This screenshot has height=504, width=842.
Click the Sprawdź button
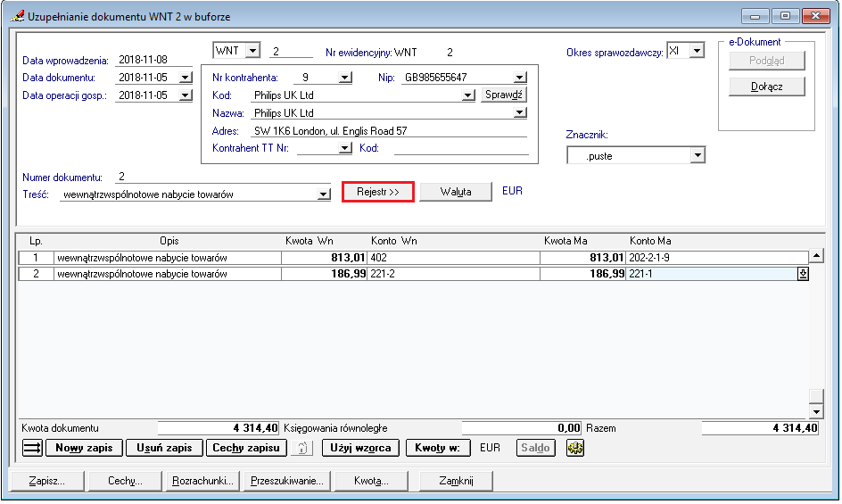504,95
